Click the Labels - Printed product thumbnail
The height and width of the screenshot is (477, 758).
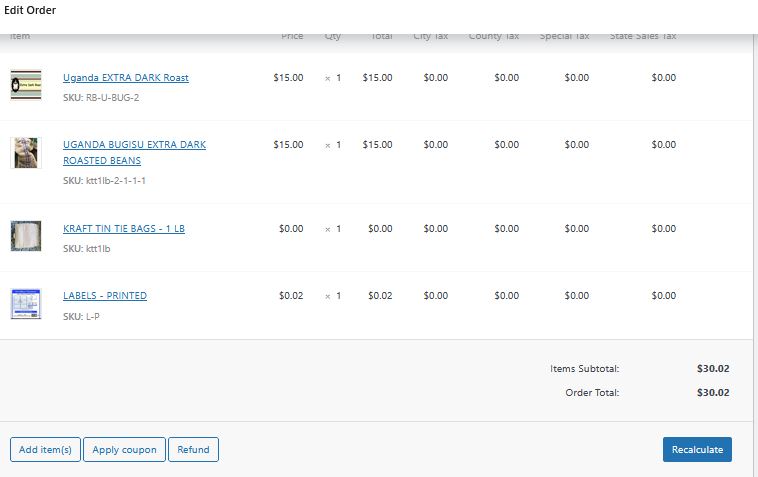tap(26, 303)
